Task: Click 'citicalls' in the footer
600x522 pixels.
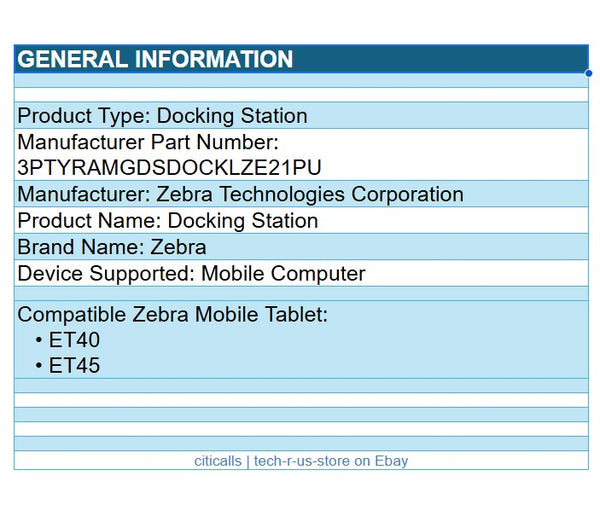Action: [x=218, y=461]
